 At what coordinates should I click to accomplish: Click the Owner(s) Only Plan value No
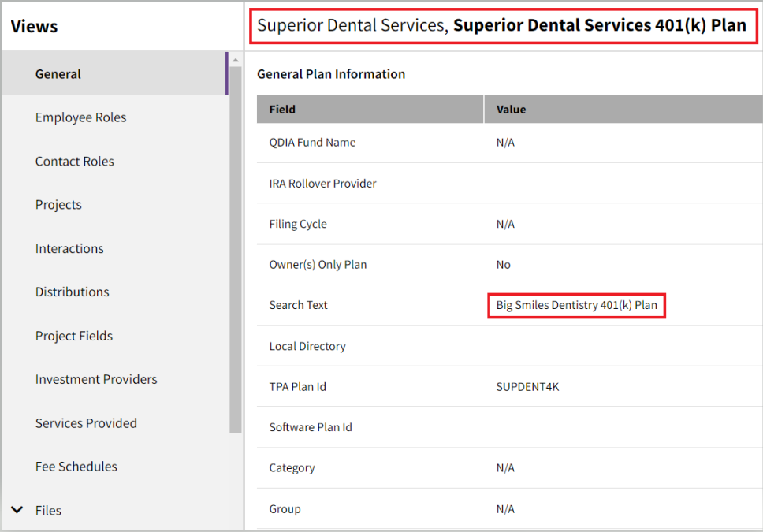point(503,264)
